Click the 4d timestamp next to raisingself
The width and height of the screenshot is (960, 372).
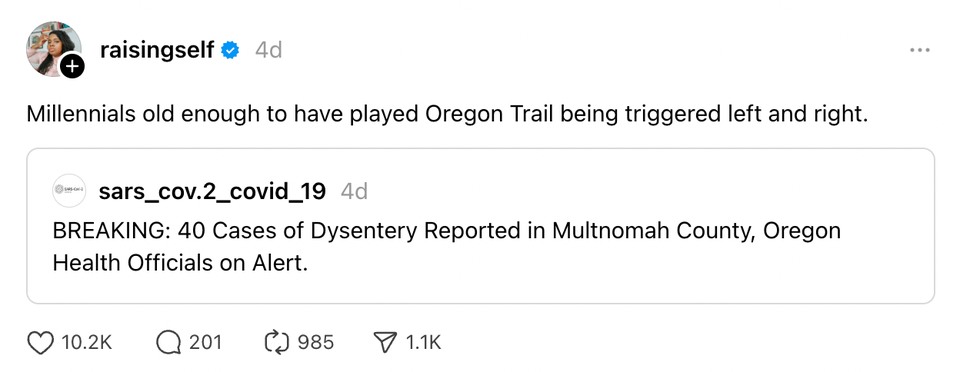pos(268,50)
